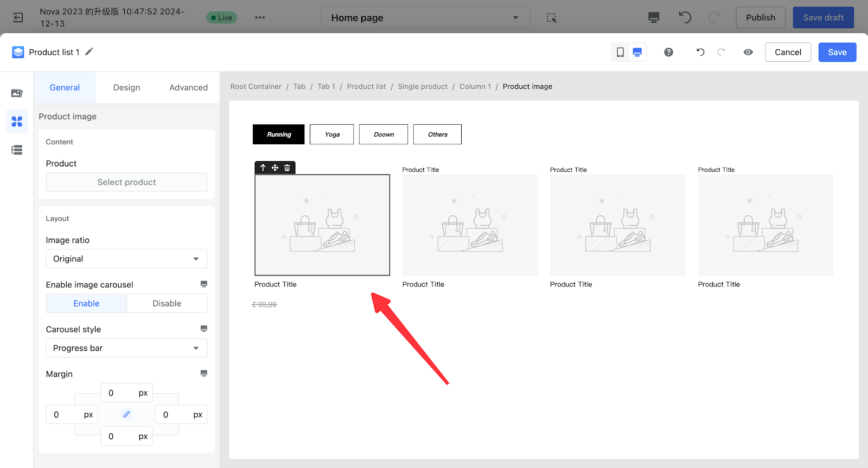Click the move handle icon on the selected image
This screenshot has height=468, width=868.
(275, 168)
